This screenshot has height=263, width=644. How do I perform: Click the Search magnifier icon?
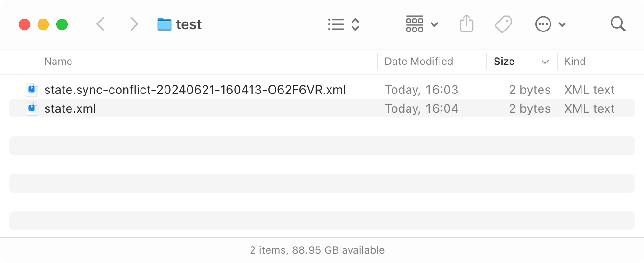coord(618,24)
